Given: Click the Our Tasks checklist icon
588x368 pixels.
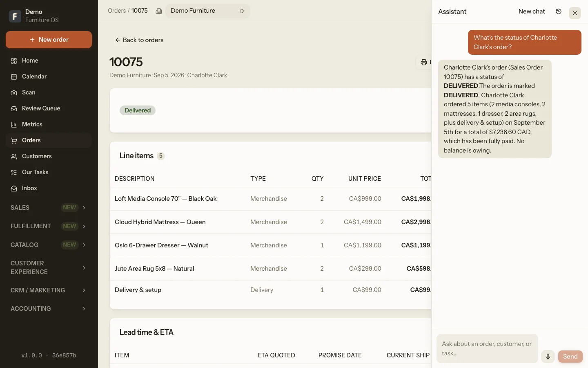Looking at the screenshot, I should click(14, 173).
